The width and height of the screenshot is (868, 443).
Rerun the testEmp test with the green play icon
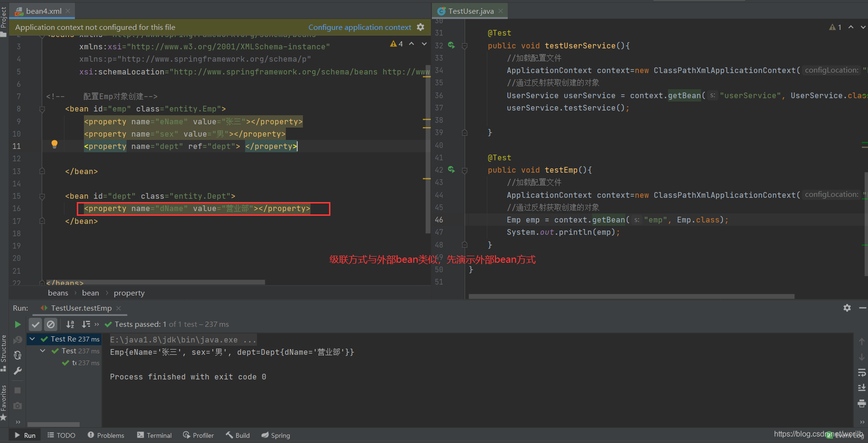(18, 324)
